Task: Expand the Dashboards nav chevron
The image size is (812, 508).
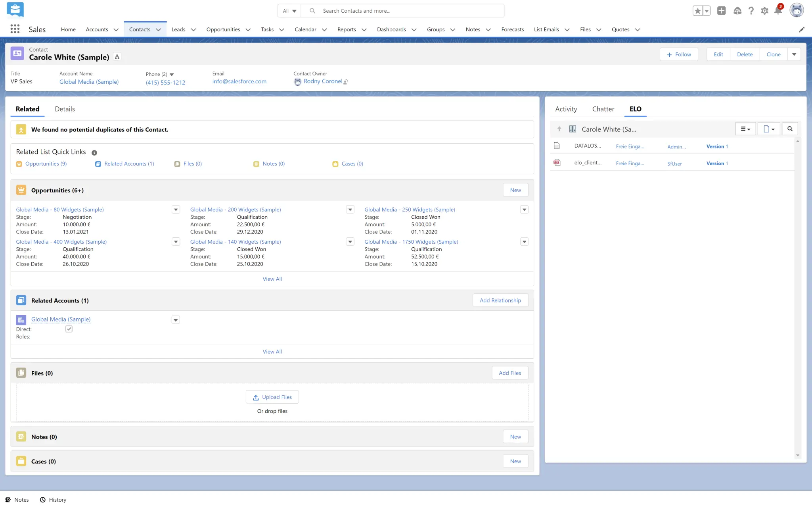Action: [414, 30]
